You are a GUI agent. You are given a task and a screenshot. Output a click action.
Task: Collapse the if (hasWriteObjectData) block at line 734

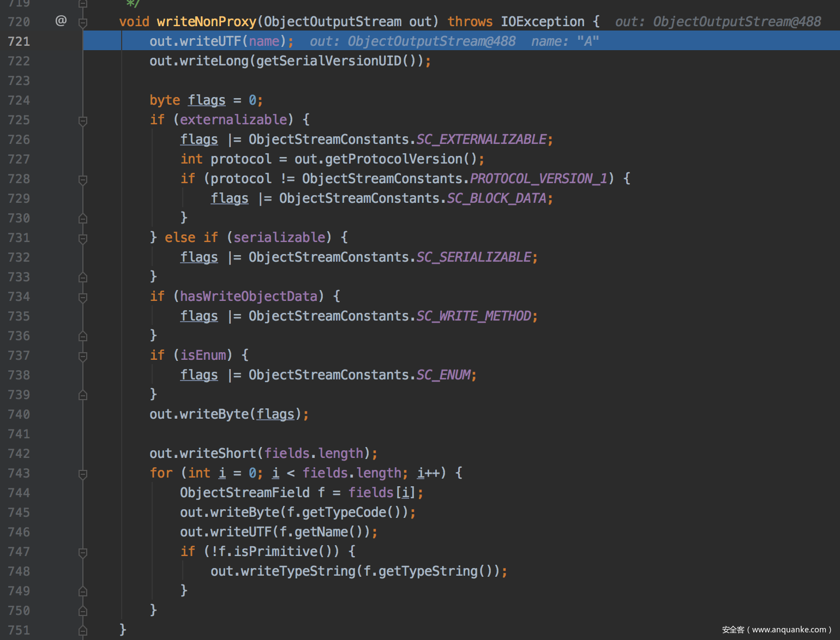[x=83, y=297]
